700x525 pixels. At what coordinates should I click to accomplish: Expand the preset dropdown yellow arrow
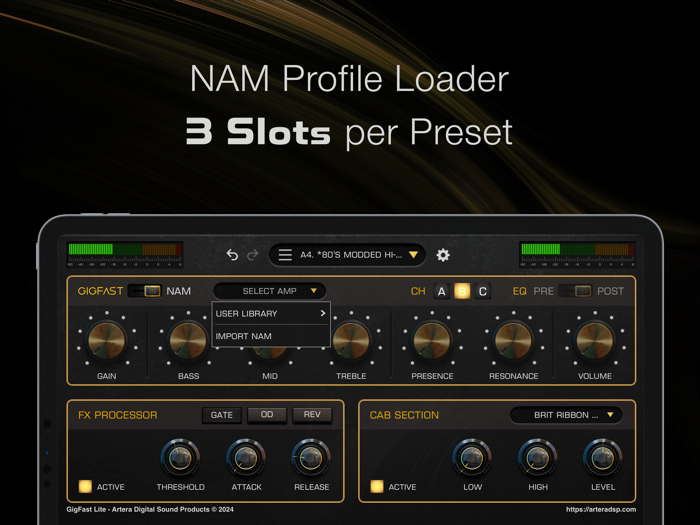pos(413,255)
